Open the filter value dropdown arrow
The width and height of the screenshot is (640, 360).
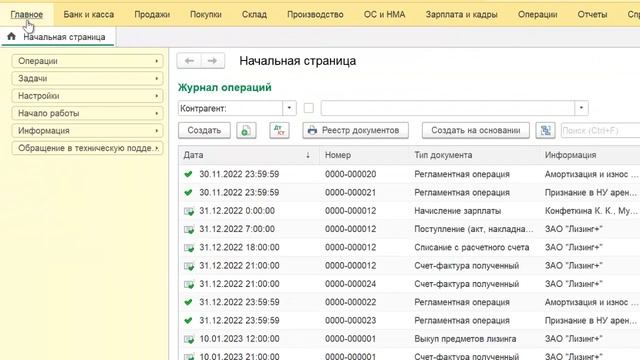coord(581,108)
